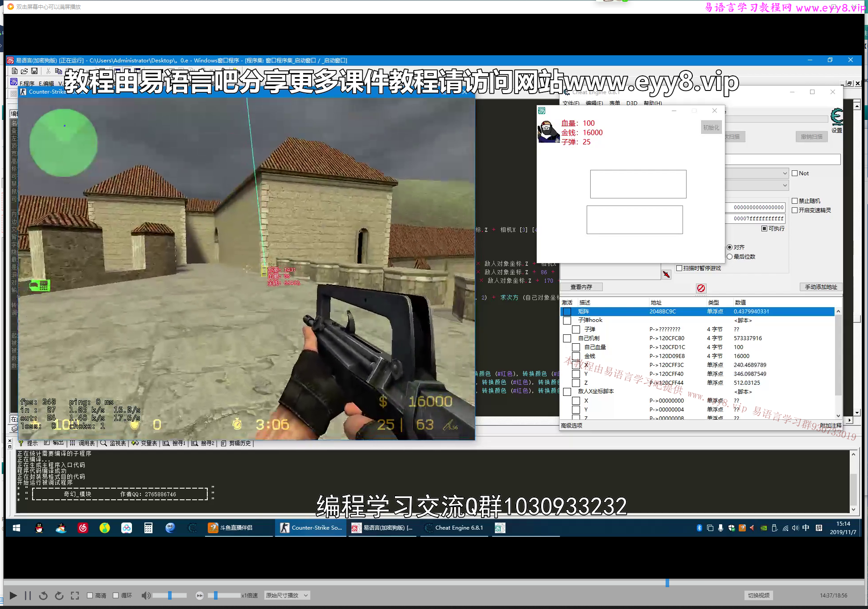Toggle 扫描时暂停游戏 checkbox
The width and height of the screenshot is (868, 609).
(x=679, y=268)
